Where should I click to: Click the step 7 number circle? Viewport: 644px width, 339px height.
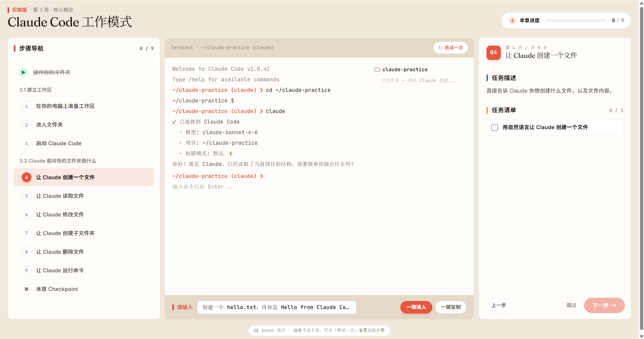tap(26, 233)
